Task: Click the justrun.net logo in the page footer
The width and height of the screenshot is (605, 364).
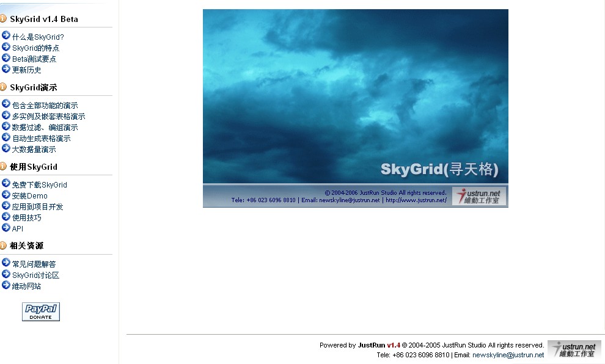Action: click(x=574, y=350)
